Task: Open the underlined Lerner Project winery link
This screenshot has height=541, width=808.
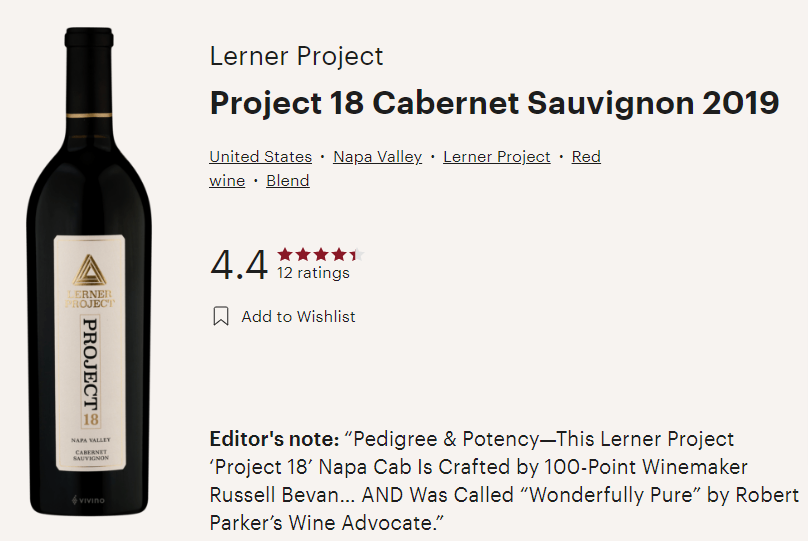Action: tap(496, 157)
